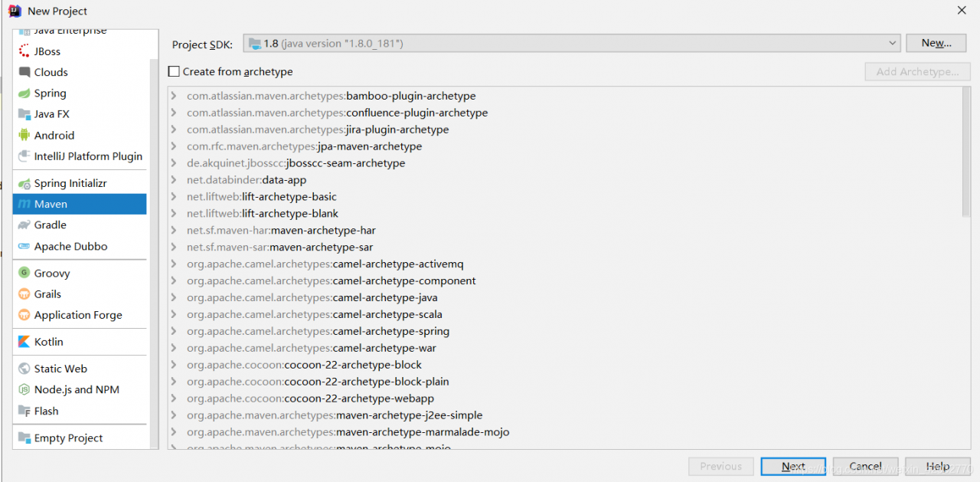This screenshot has width=980, height=482.
Task: Close the New Project dialog
Action: point(962,10)
